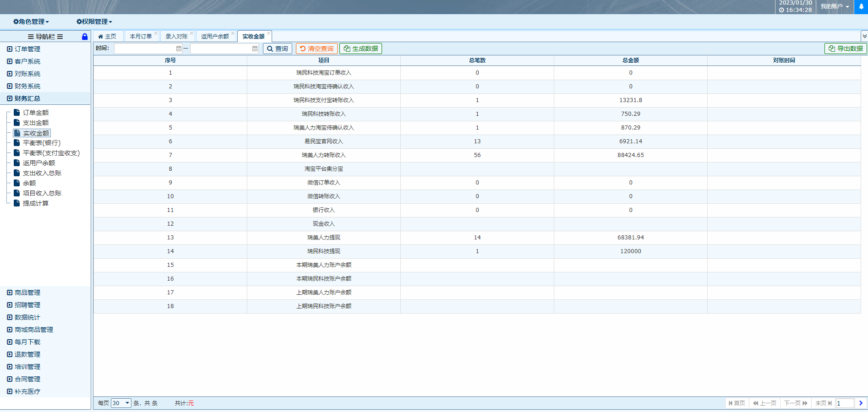Image resolution: width=868 pixels, height=412 pixels.
Task: Expand the 每月下载 section
Action: (45, 342)
